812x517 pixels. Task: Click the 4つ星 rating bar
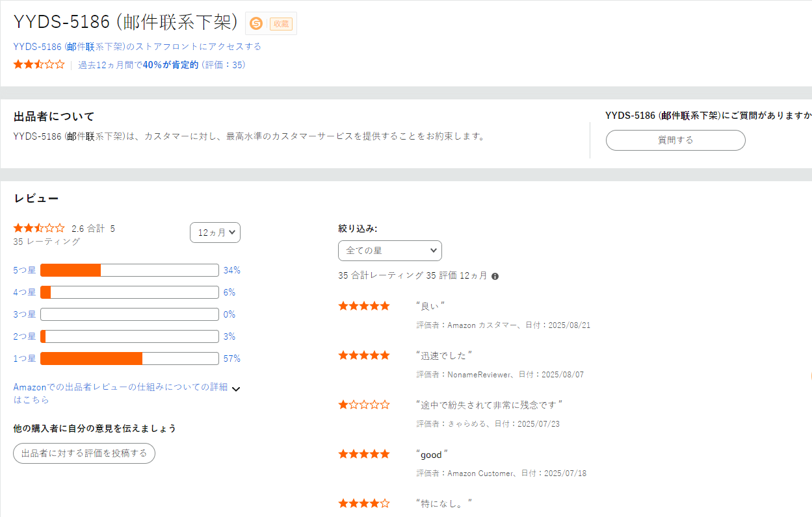[129, 292]
